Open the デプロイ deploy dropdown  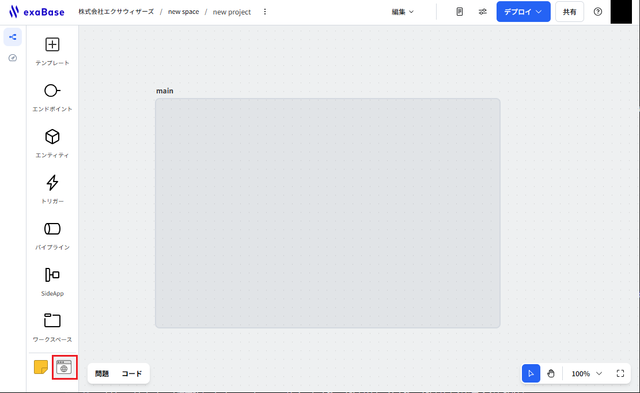(x=523, y=12)
